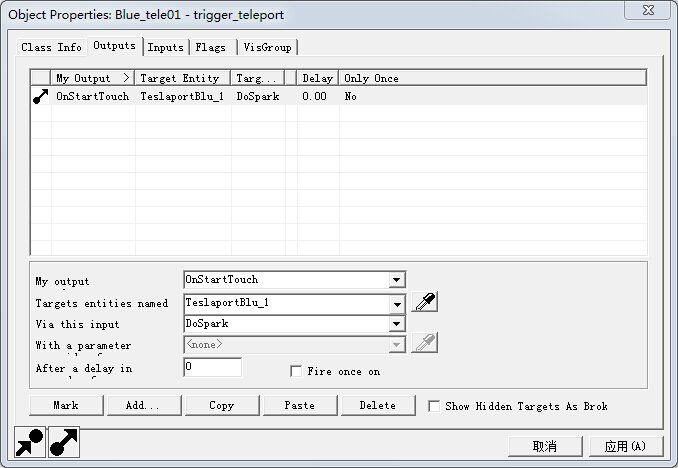Click the Targets entities named text field
Screen dimensions: 678x468
pos(286,304)
